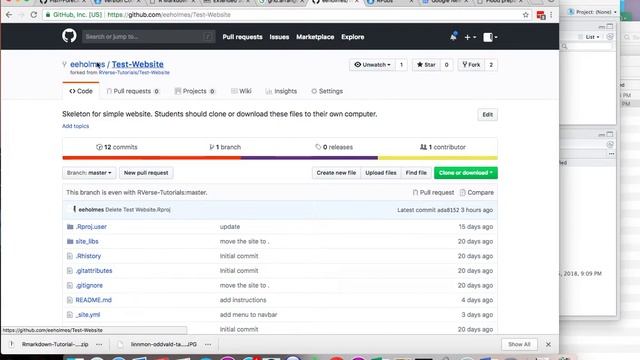Image resolution: width=640 pixels, height=360 pixels.
Task: Star the repository
Action: (x=426, y=64)
